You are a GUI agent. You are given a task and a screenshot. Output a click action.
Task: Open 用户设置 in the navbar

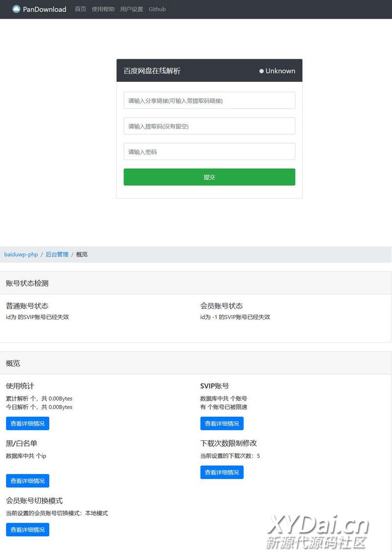pos(131,9)
